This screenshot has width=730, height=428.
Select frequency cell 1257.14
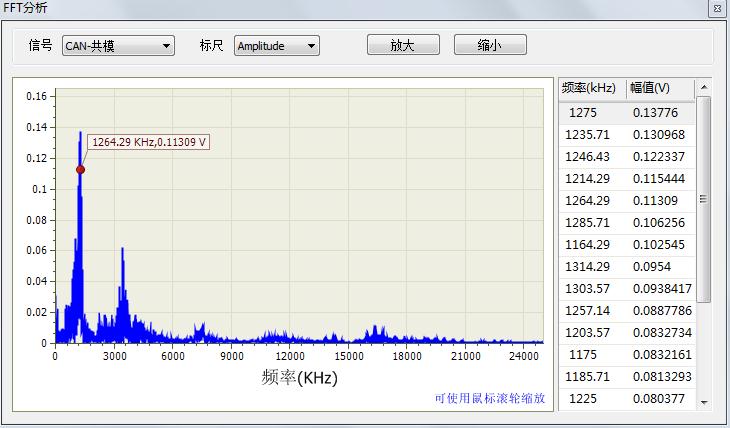(587, 311)
